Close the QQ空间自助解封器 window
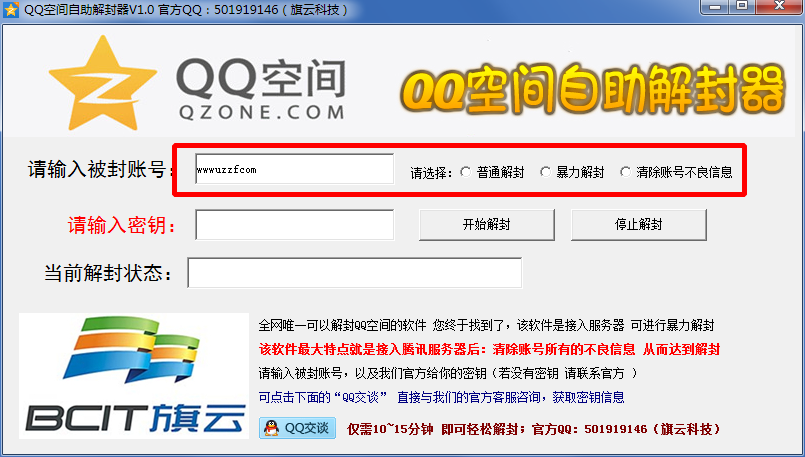805x457 pixels. click(x=779, y=6)
